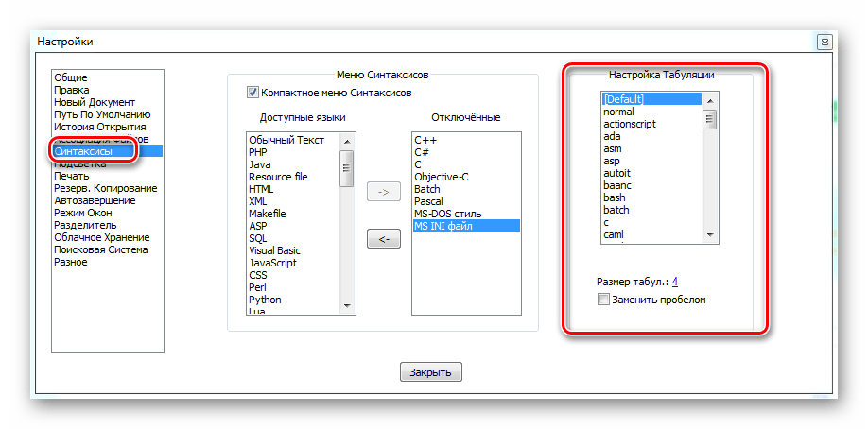Select MS-DOS стиль in disabled list
The height and width of the screenshot is (429, 868).
point(449,214)
